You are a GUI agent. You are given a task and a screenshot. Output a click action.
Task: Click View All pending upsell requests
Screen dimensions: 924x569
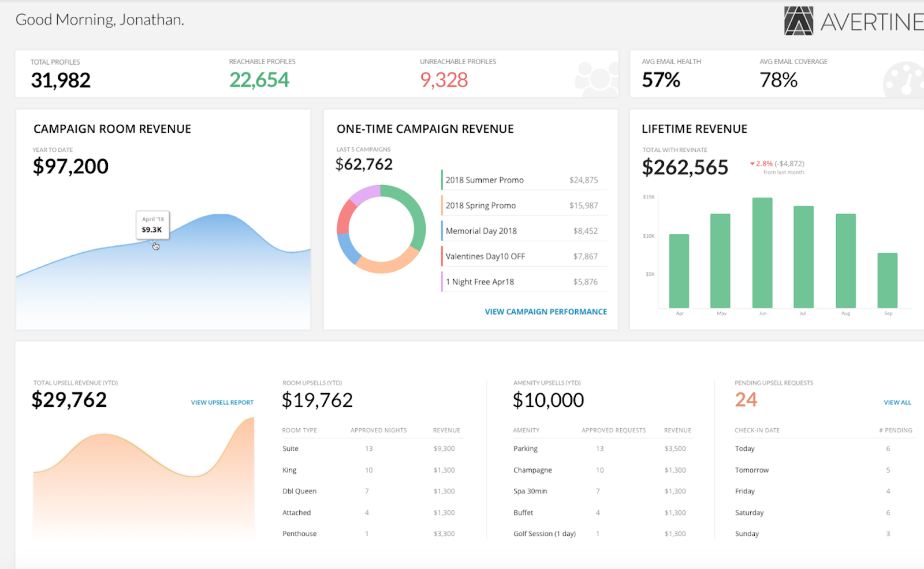click(x=897, y=402)
